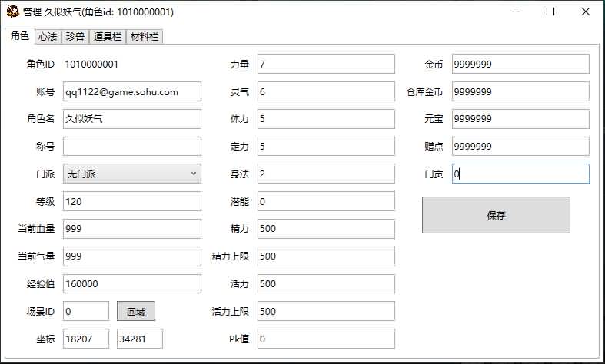The image size is (605, 364).
Task: Maximize the management window
Action: click(550, 12)
